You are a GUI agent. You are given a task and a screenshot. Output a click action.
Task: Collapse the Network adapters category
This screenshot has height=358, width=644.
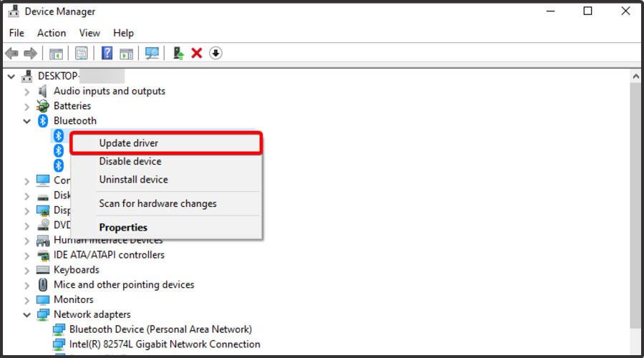[x=27, y=315]
